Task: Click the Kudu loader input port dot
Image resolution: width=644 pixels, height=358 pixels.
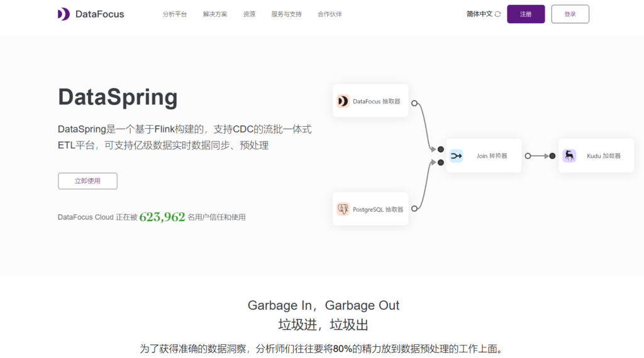Action: 552,156
